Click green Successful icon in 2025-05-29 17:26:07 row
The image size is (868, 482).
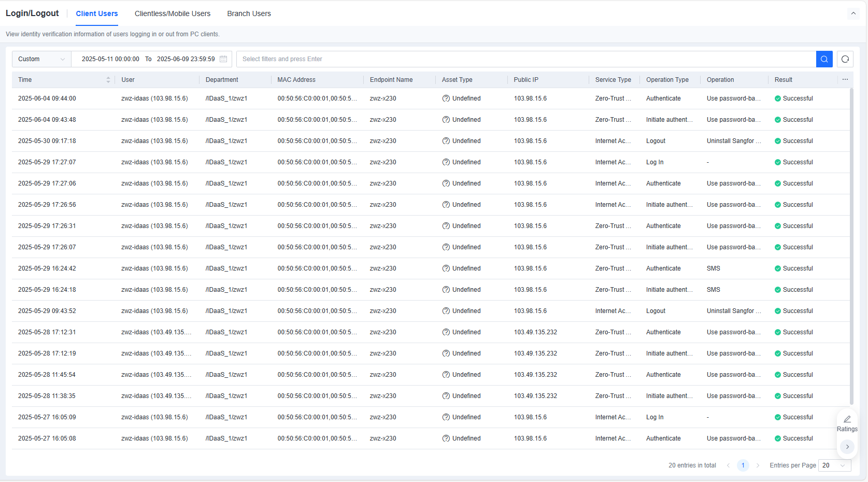coord(778,247)
